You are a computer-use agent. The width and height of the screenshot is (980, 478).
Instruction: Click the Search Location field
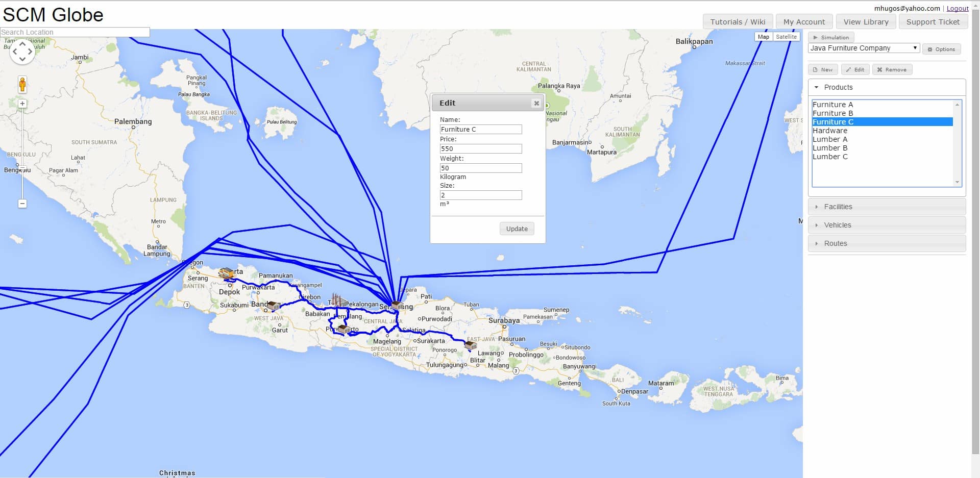(x=75, y=32)
